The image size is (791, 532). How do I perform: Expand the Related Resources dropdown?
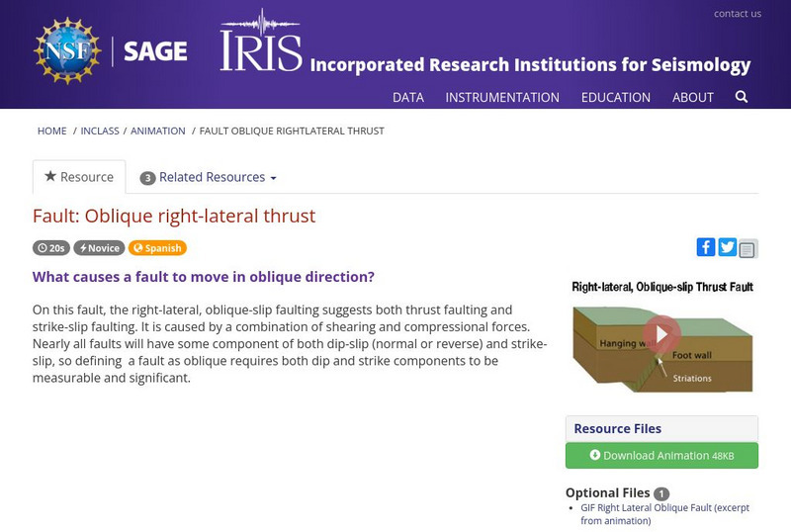[x=209, y=177]
